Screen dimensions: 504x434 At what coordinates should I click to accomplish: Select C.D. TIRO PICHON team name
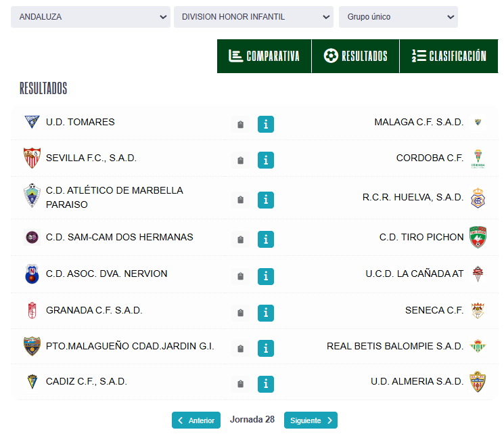[421, 237]
